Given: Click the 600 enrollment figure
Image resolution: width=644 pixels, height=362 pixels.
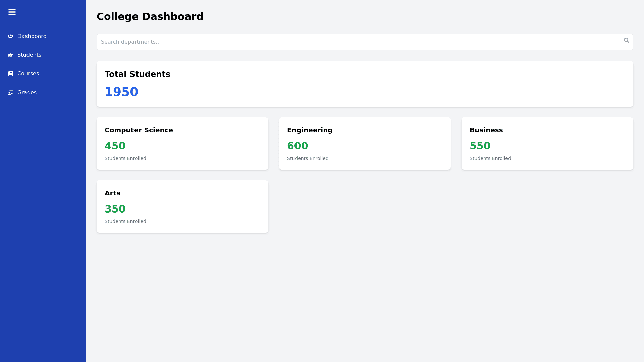Looking at the screenshot, I should tap(298, 146).
